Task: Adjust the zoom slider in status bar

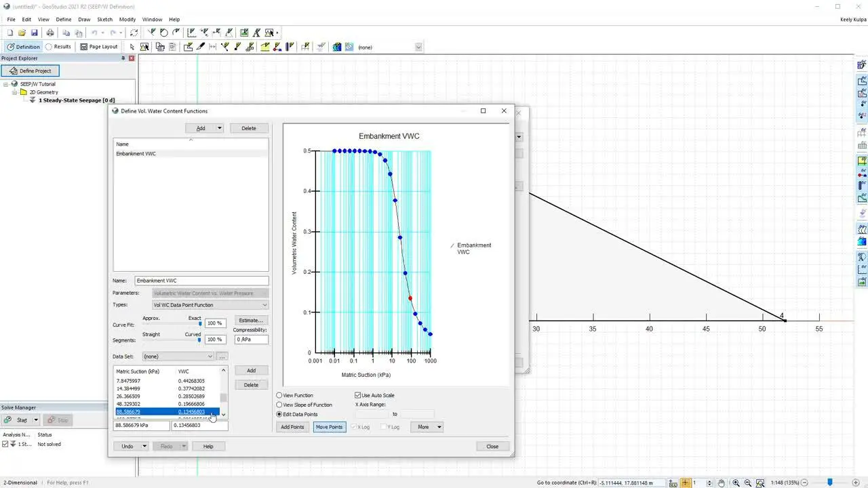Action: (x=829, y=483)
